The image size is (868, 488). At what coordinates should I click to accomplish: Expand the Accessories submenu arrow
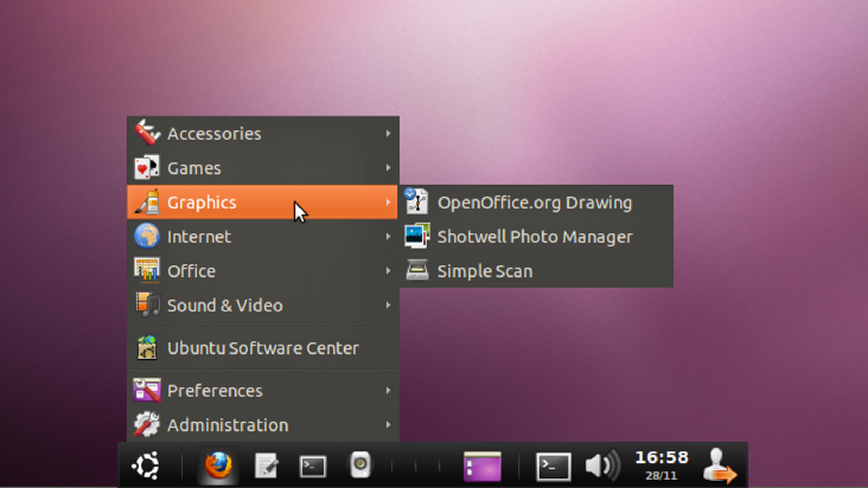388,133
